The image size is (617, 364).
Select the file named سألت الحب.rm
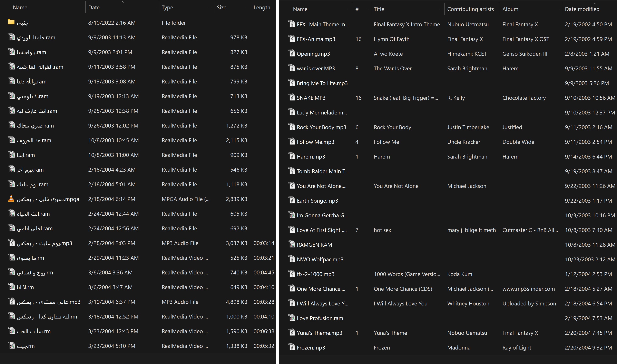[34, 331]
